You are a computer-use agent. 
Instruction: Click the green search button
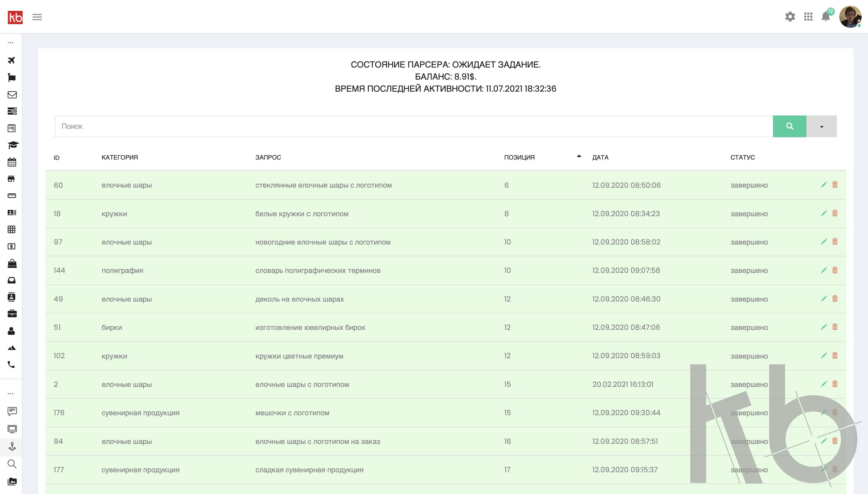click(x=789, y=126)
